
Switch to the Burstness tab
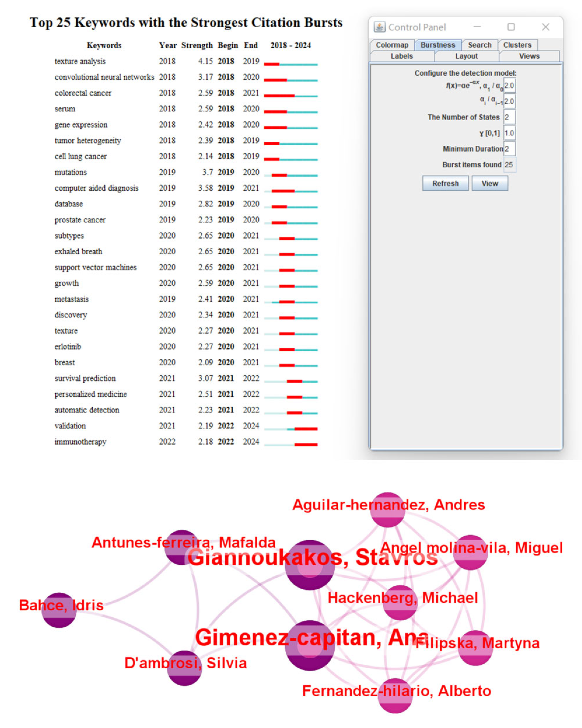[x=437, y=45]
